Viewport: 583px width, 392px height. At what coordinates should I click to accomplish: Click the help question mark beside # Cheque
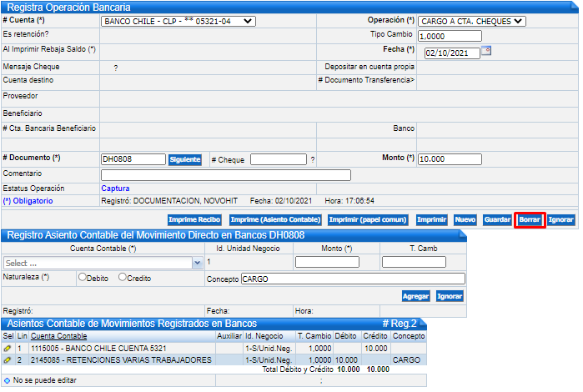(x=312, y=159)
